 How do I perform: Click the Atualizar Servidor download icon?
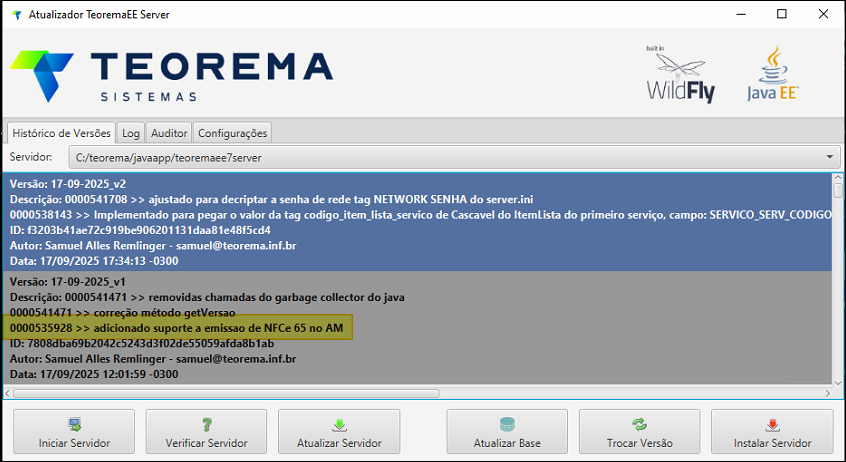(339, 424)
